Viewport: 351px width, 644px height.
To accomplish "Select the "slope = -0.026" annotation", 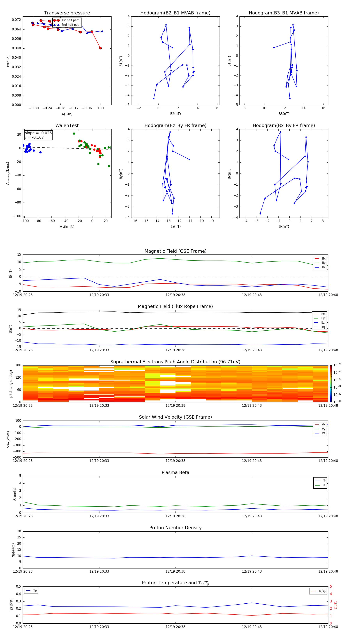I will [38, 133].
